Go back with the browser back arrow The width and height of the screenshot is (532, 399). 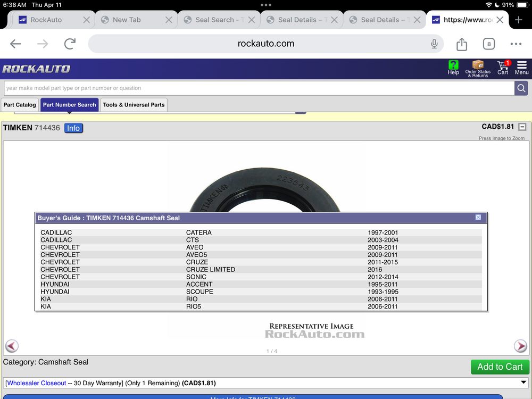(15, 44)
